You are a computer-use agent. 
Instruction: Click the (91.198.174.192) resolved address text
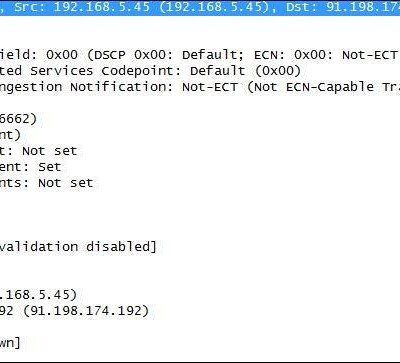click(86, 311)
